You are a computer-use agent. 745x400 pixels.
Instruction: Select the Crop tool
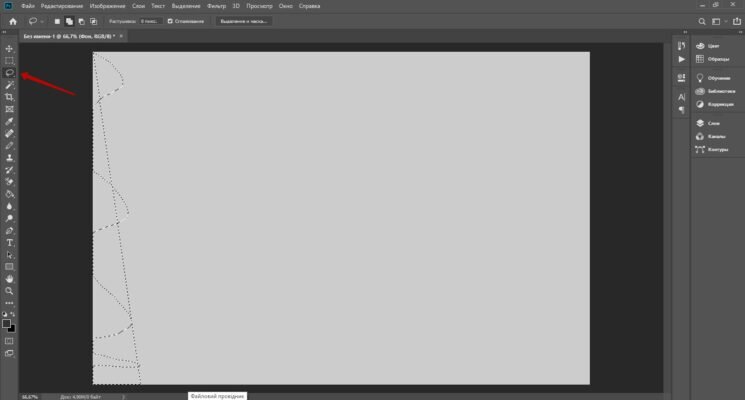click(x=9, y=97)
